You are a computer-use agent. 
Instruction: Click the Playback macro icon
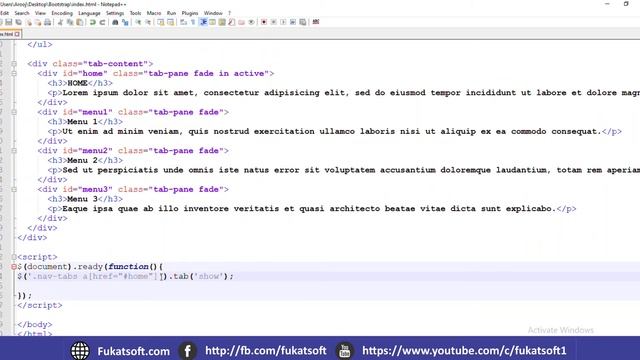[x=283, y=22]
